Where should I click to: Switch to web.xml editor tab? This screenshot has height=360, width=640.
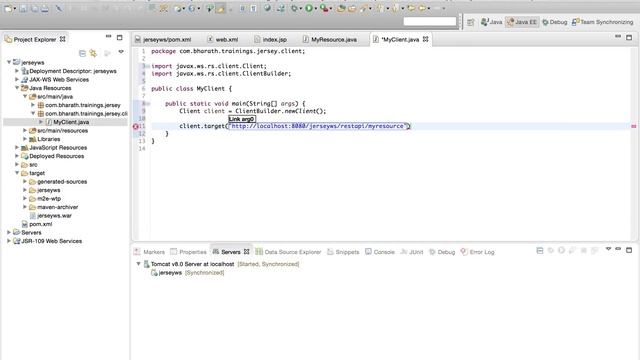223,40
